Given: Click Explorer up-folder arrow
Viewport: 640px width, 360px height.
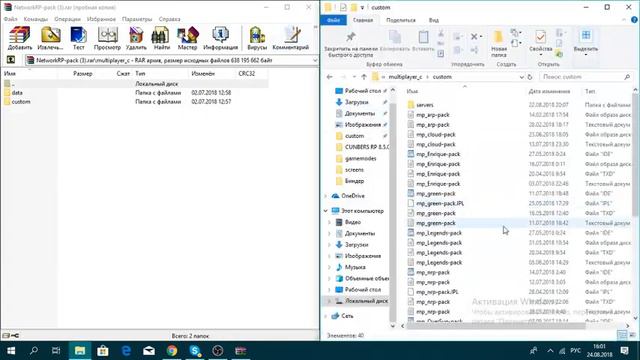Looking at the screenshot, I should (x=364, y=77).
